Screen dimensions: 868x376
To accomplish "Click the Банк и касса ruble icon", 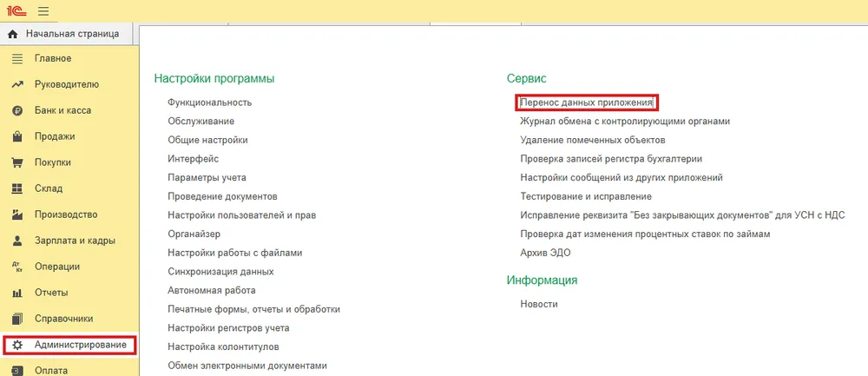I will tap(17, 111).
